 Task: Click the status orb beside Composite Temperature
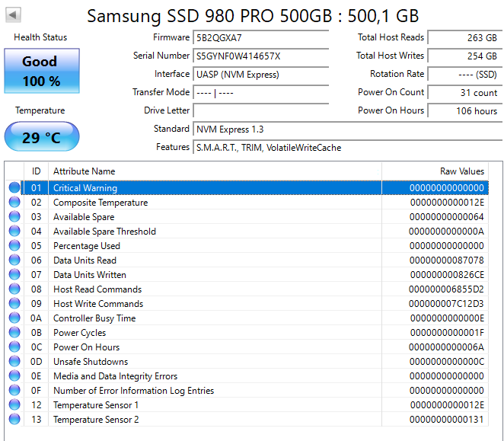14,203
